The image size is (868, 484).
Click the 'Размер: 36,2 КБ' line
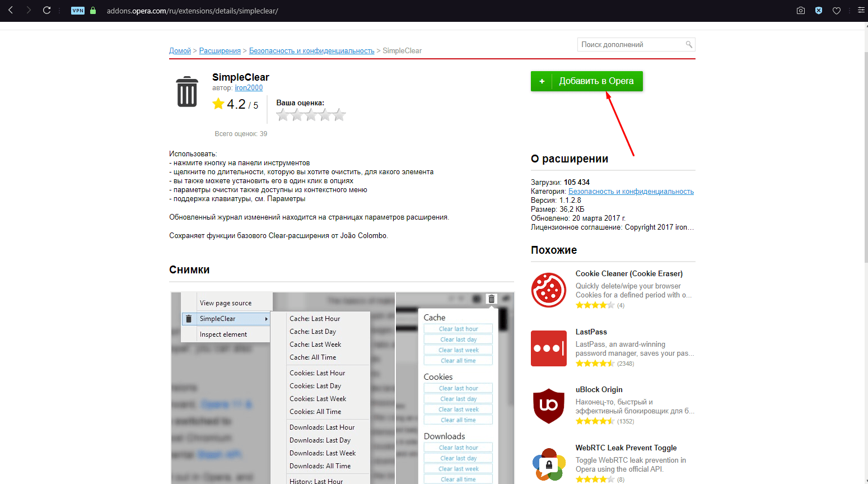[558, 209]
